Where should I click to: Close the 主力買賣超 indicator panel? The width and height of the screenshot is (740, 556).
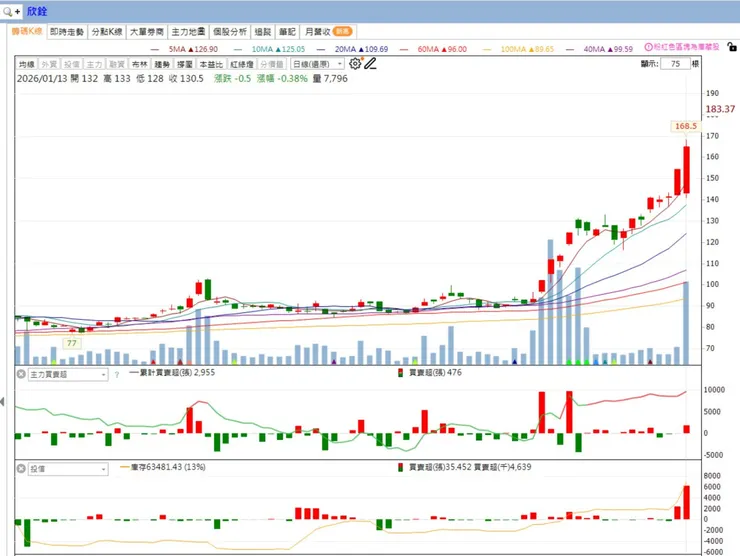[x=21, y=374]
